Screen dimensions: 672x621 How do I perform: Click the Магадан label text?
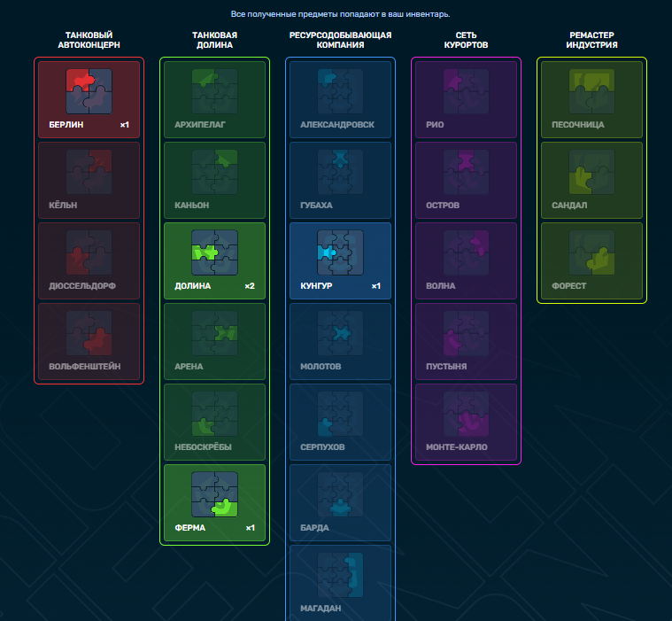[x=321, y=609]
